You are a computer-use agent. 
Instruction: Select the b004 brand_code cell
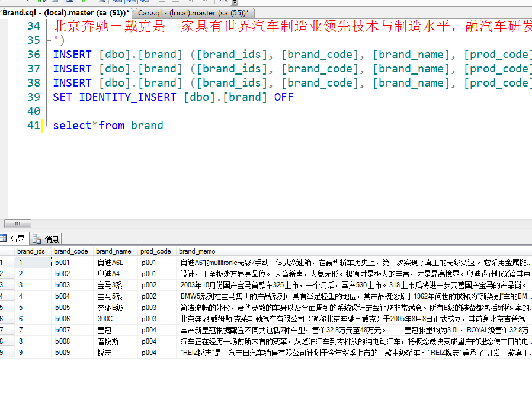72,296
